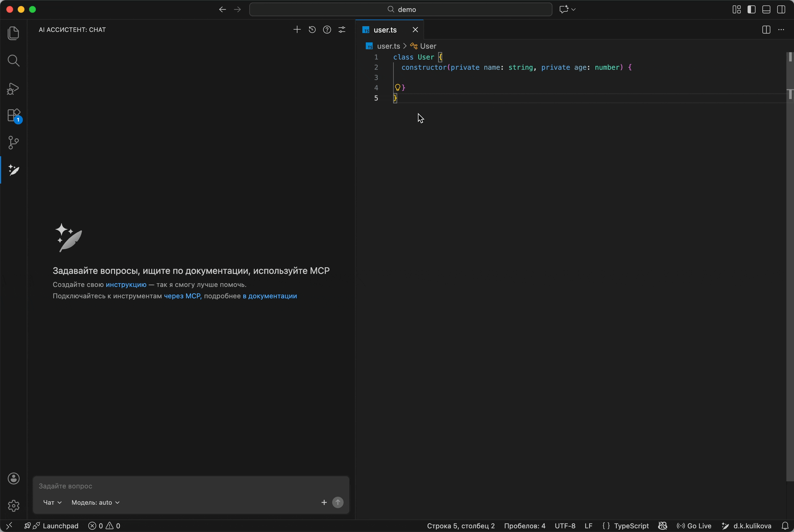Go back in navigation history
The image size is (794, 532).
(223, 9)
